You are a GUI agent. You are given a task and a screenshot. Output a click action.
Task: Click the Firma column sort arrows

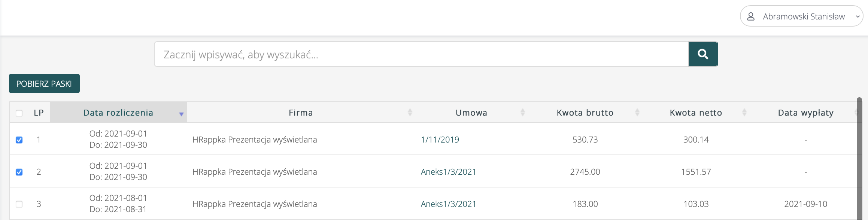pyautogui.click(x=410, y=112)
